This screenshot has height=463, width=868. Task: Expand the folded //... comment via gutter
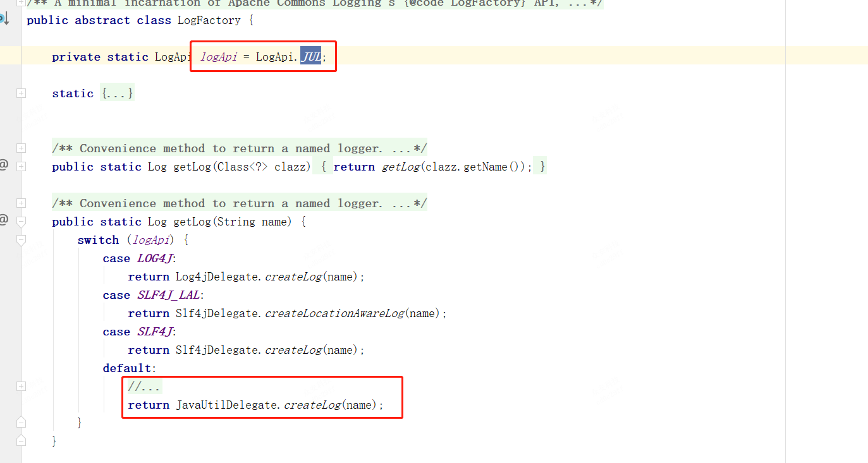point(21,386)
